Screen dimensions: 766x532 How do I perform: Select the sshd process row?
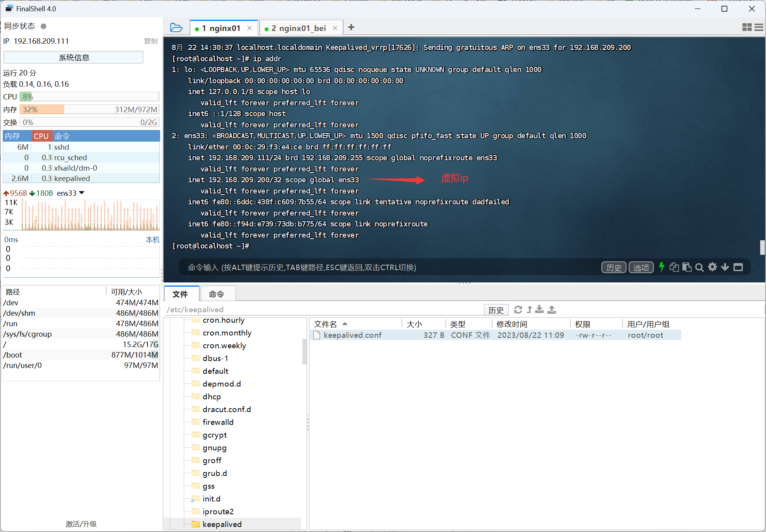tap(81, 147)
